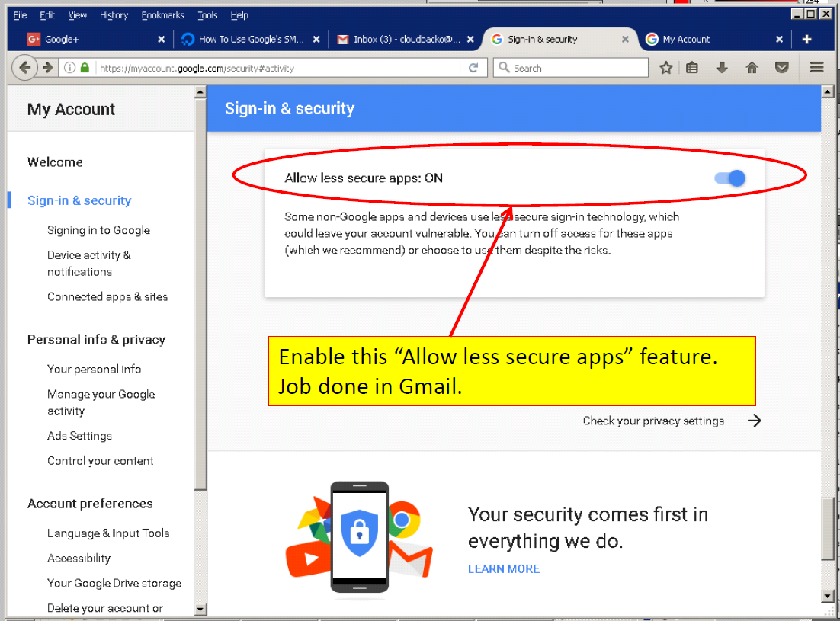Click the Pocket save icon
Screen dimensions: 840x621
tap(782, 68)
